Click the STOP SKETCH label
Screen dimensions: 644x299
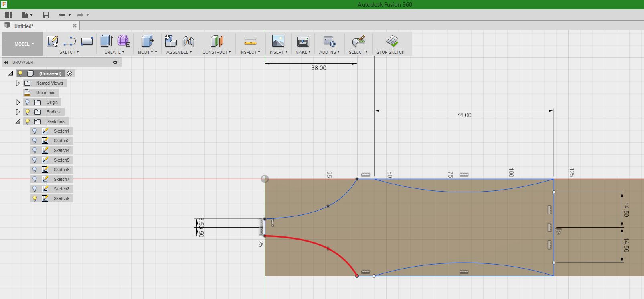click(x=391, y=52)
